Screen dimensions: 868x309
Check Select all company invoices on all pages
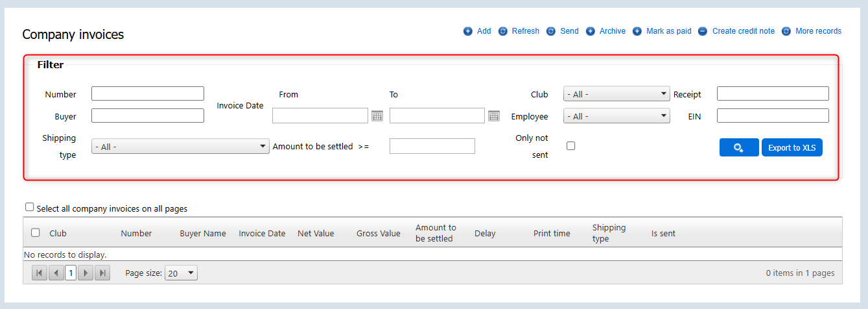pos(29,207)
